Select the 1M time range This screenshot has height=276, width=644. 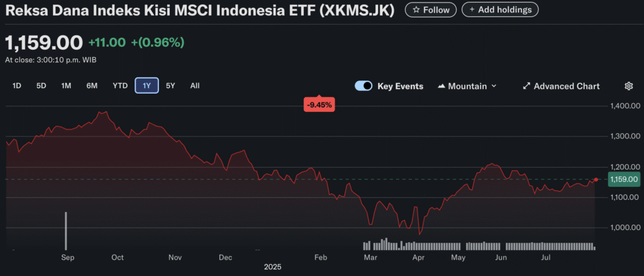click(x=66, y=86)
